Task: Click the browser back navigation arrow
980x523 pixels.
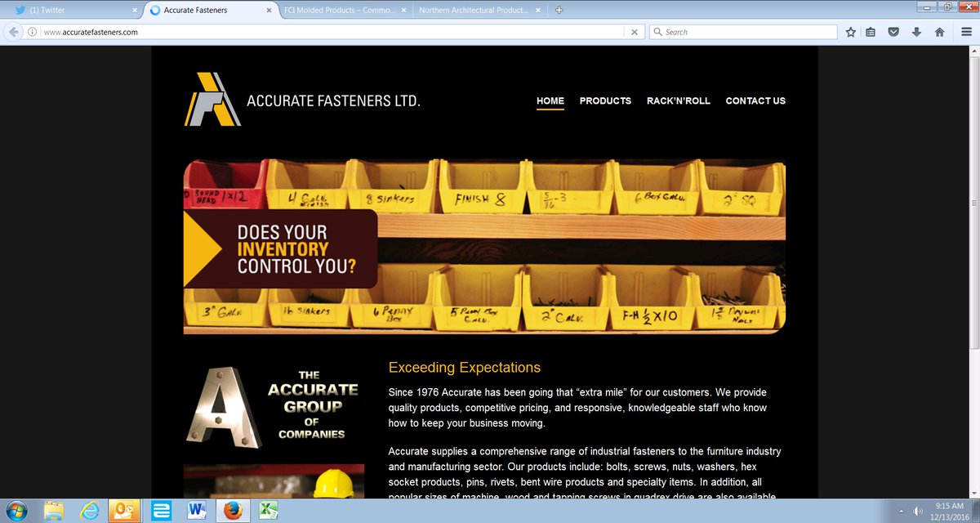Action: coord(12,31)
